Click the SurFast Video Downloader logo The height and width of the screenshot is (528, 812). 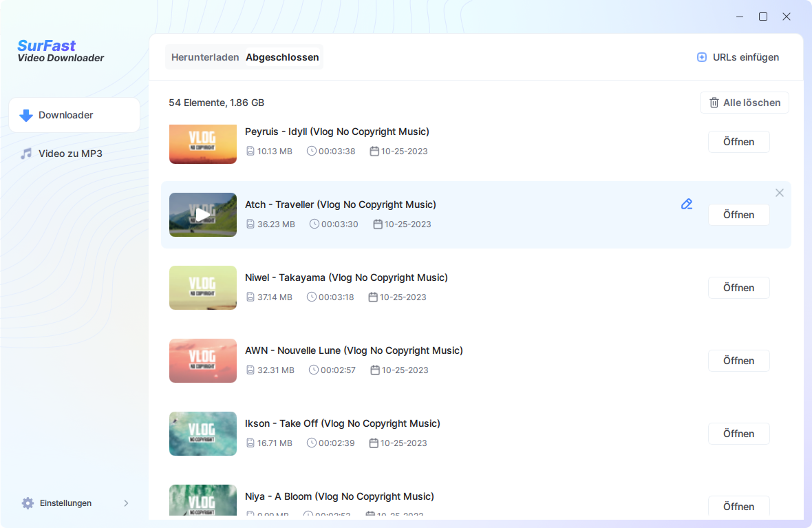61,52
